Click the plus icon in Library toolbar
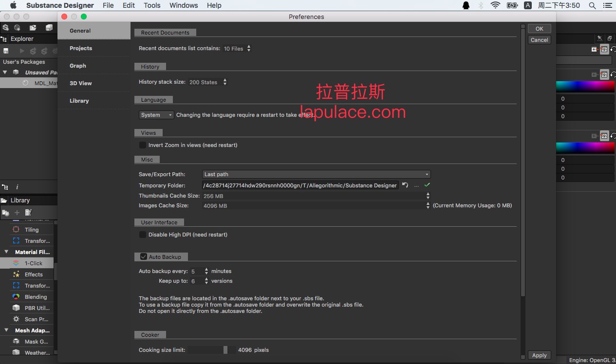 pos(17,212)
